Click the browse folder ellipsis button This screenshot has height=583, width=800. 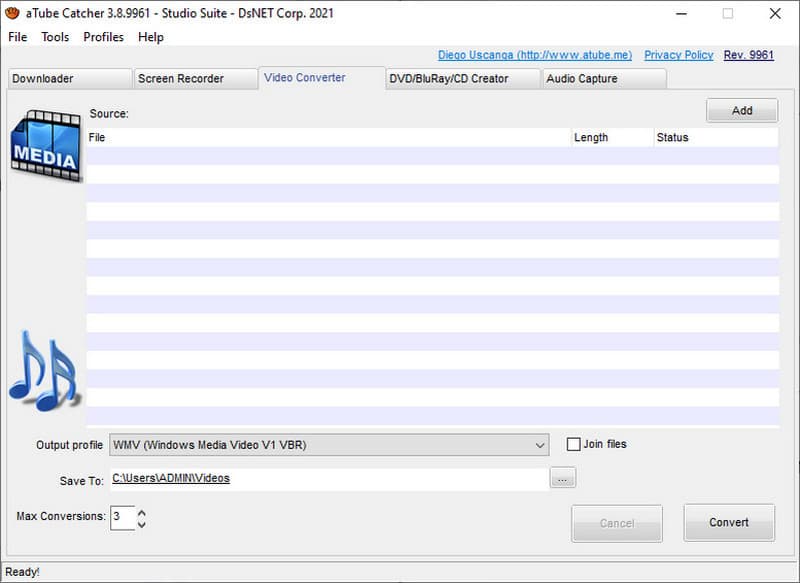click(x=563, y=479)
